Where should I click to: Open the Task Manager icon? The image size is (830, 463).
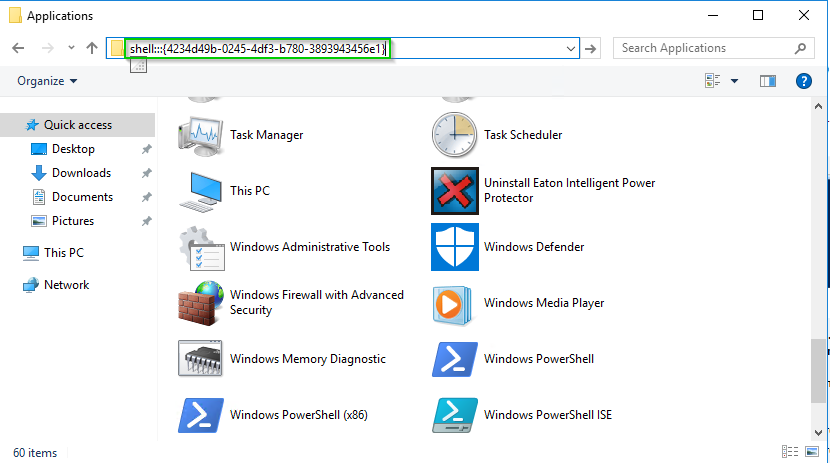click(199, 135)
